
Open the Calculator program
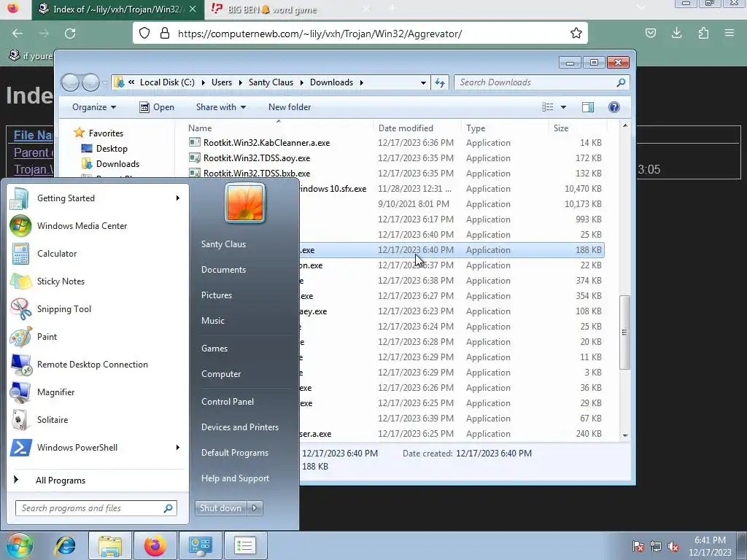pyautogui.click(x=97, y=253)
